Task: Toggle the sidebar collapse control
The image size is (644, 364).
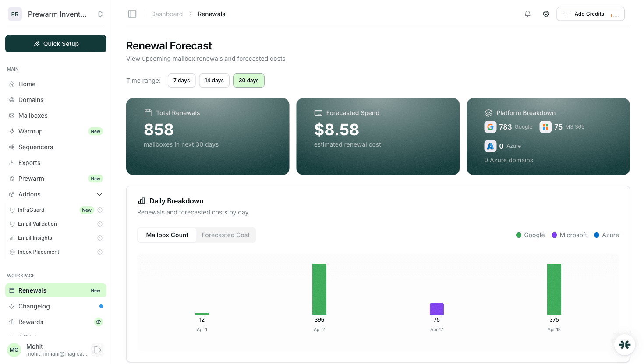Action: point(132,14)
